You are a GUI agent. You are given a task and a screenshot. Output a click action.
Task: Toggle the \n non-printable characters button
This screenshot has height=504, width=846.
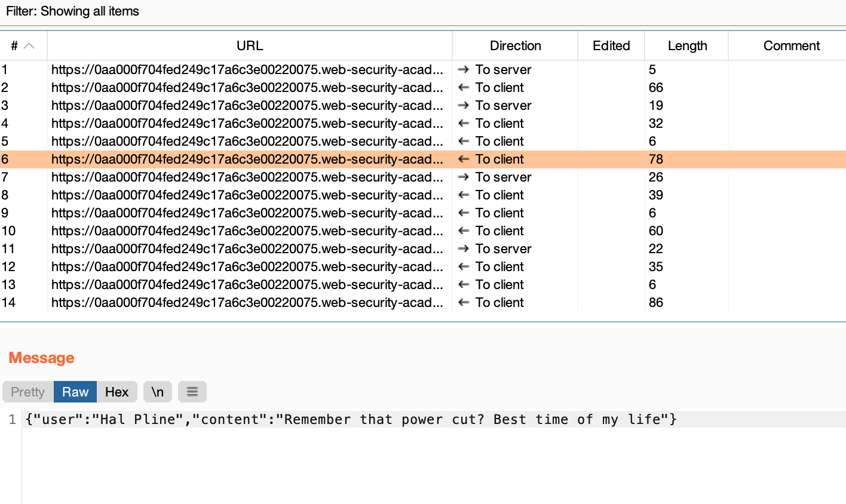157,392
